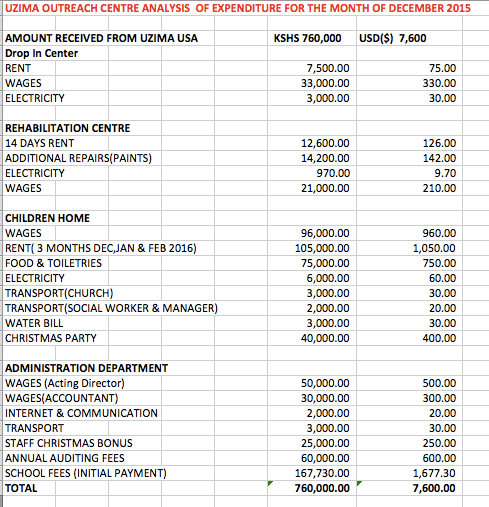Image resolution: width=489 pixels, height=507 pixels.
Task: Click the 12,600.00 amount cell
Action: pyautogui.click(x=325, y=143)
